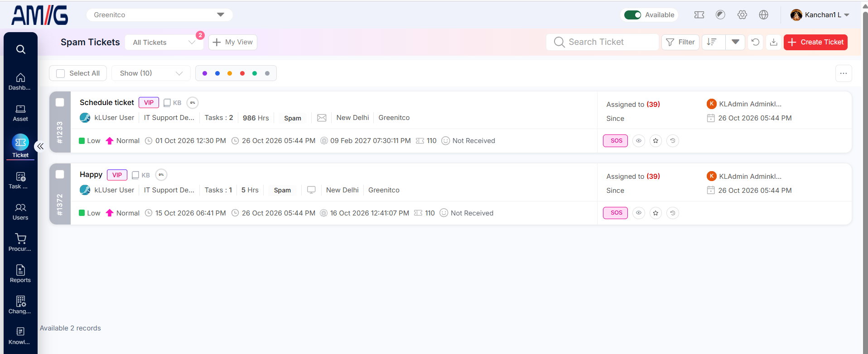Open the Asset module

click(20, 113)
